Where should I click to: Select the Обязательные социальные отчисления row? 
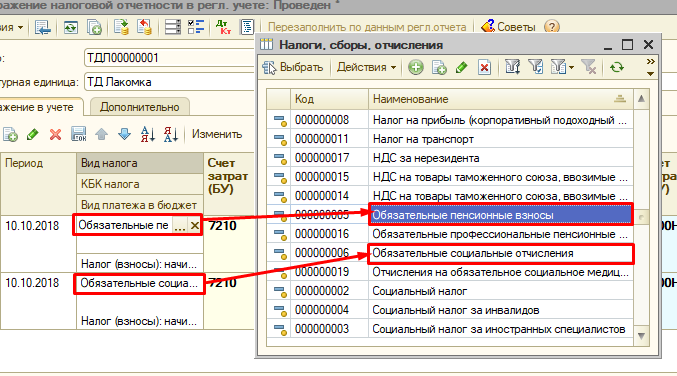[x=450, y=253]
